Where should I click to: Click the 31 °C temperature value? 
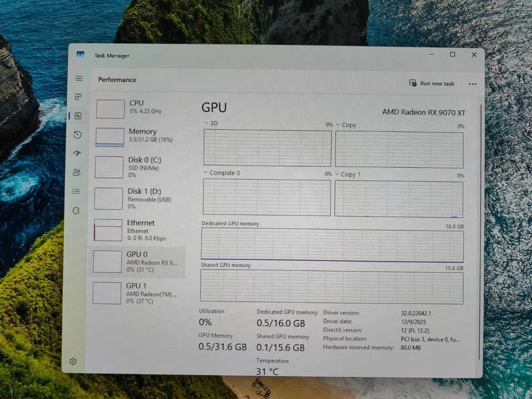tap(267, 371)
